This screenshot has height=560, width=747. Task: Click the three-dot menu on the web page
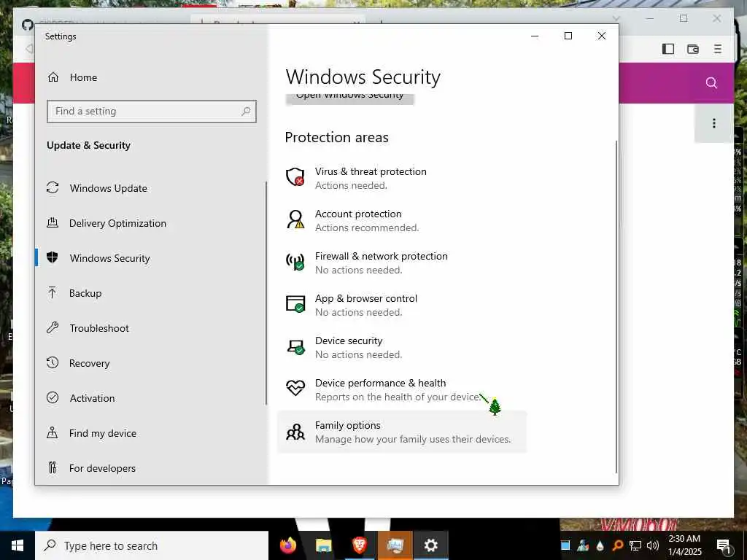[x=713, y=123]
